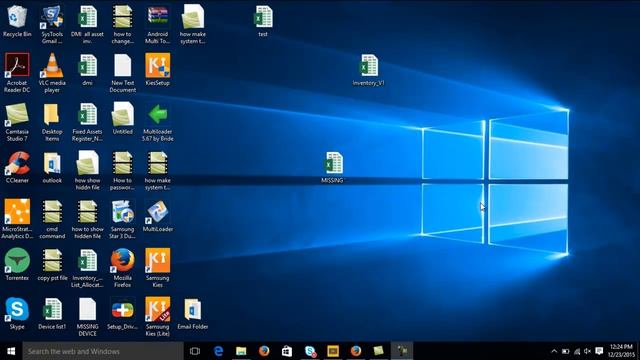The width and height of the screenshot is (640, 360).
Task: Select the CCleaner shortcut icon
Action: pos(17,167)
